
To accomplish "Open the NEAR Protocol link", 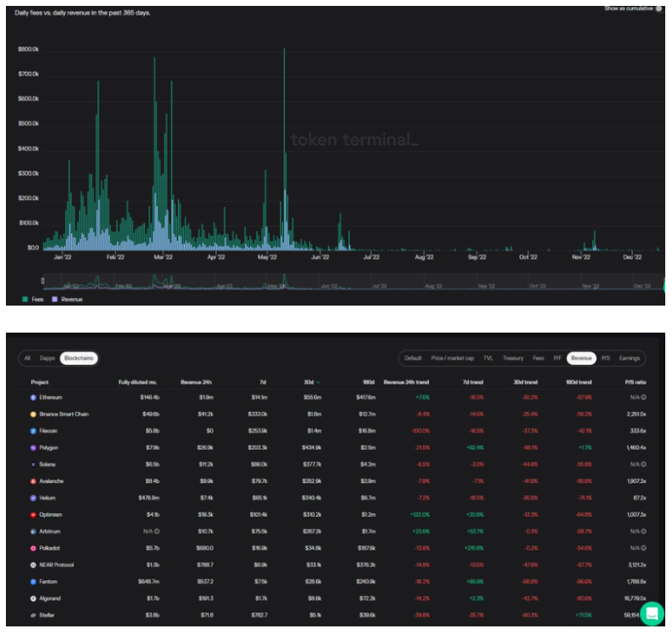I will pyautogui.click(x=57, y=565).
